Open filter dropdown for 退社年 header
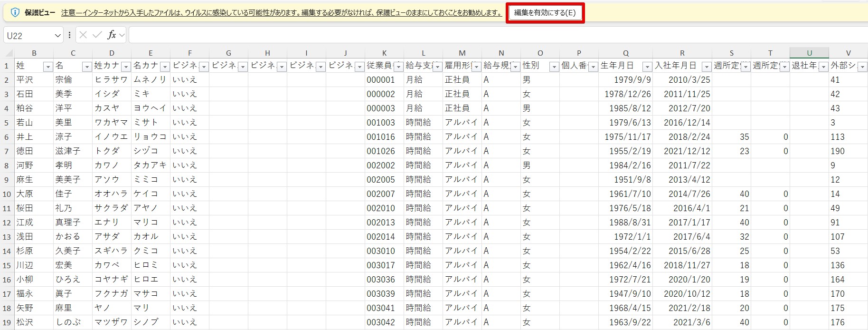This screenshot has height=330, width=868. [x=823, y=67]
